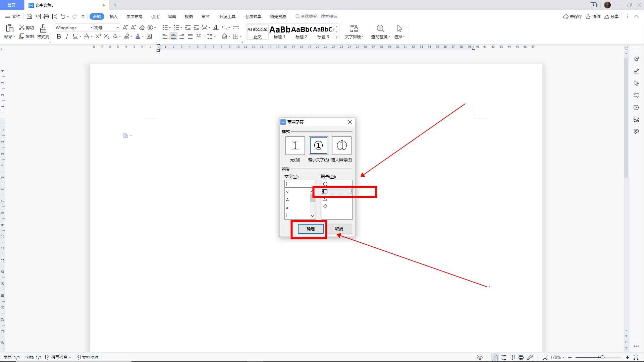Toggle the 拼写检查 spell check checkbox
The image size is (644, 362).
[x=48, y=357]
